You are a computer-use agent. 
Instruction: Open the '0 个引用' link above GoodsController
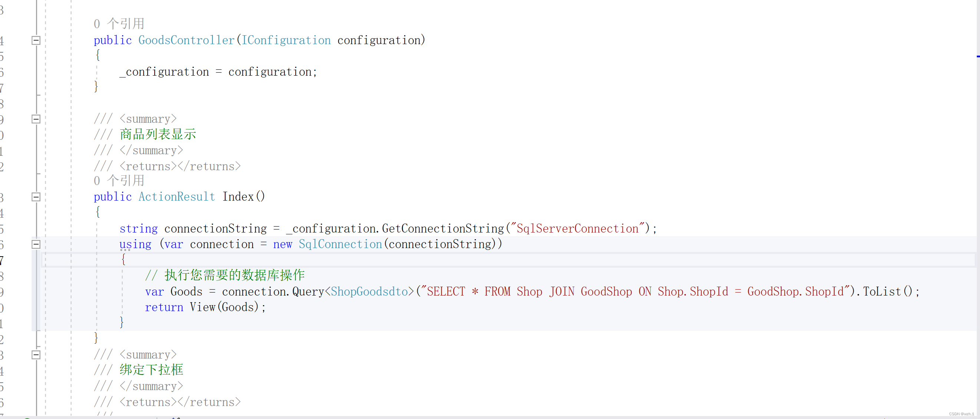point(119,24)
